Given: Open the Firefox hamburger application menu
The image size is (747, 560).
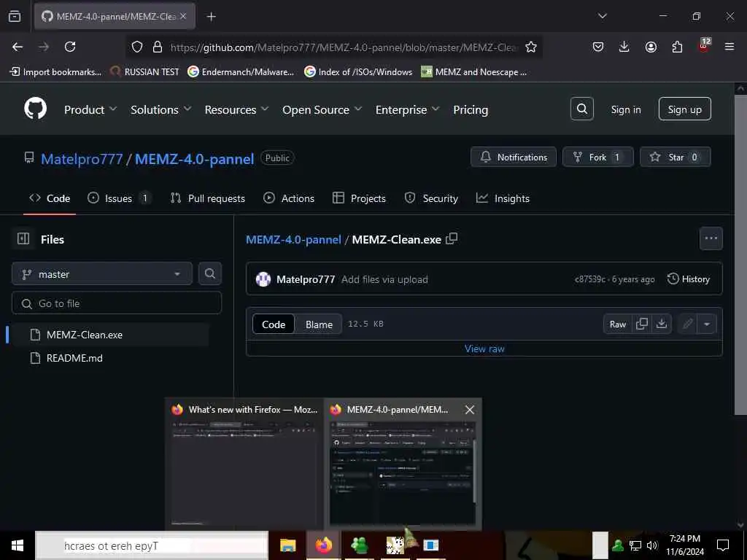Looking at the screenshot, I should click(729, 47).
